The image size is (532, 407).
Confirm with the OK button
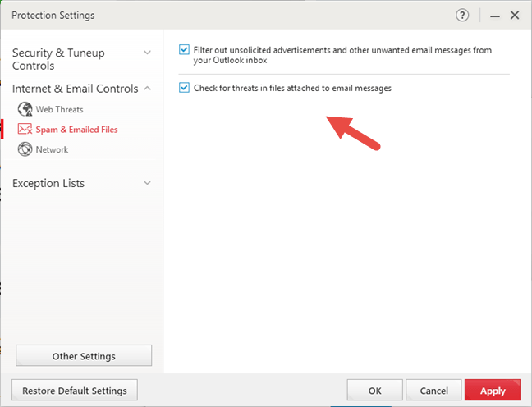coord(375,391)
